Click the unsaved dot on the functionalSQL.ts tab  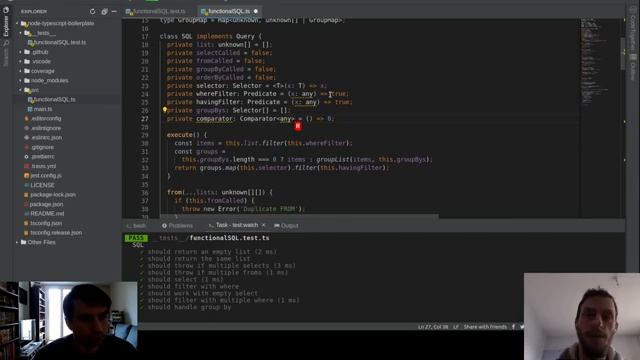(256, 11)
